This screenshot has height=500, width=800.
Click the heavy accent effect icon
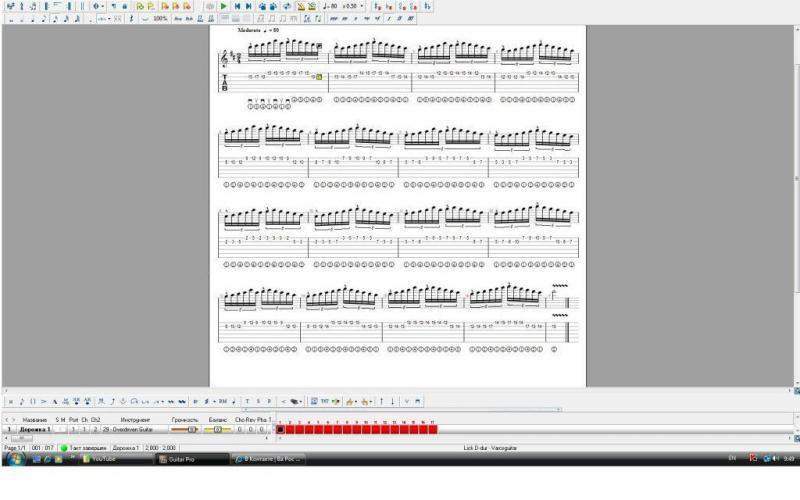point(55,402)
